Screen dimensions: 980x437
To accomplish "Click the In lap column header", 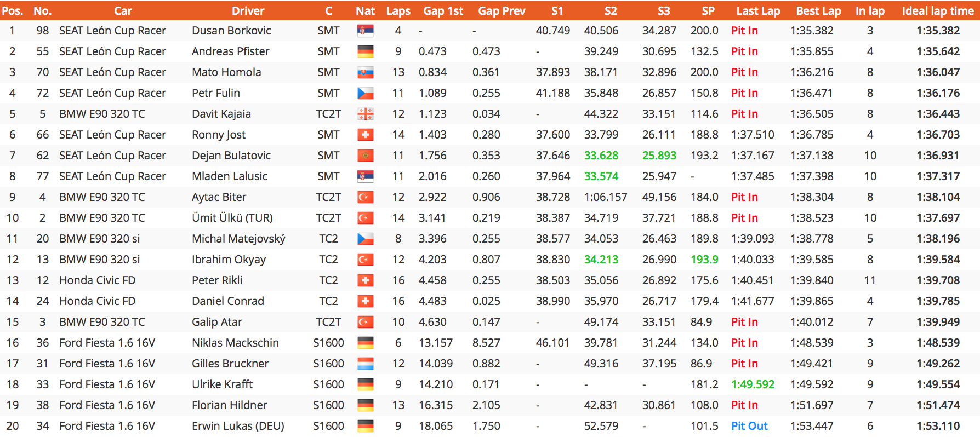I will point(870,11).
